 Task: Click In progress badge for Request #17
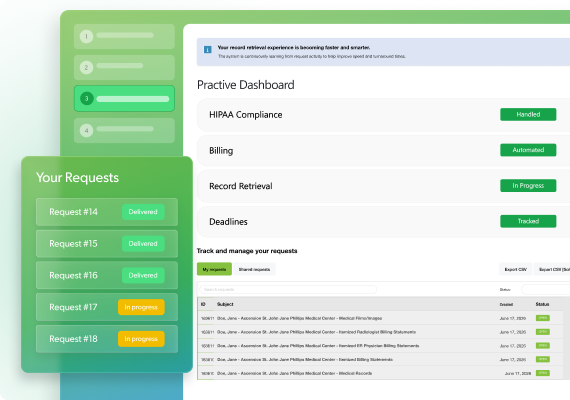141,307
